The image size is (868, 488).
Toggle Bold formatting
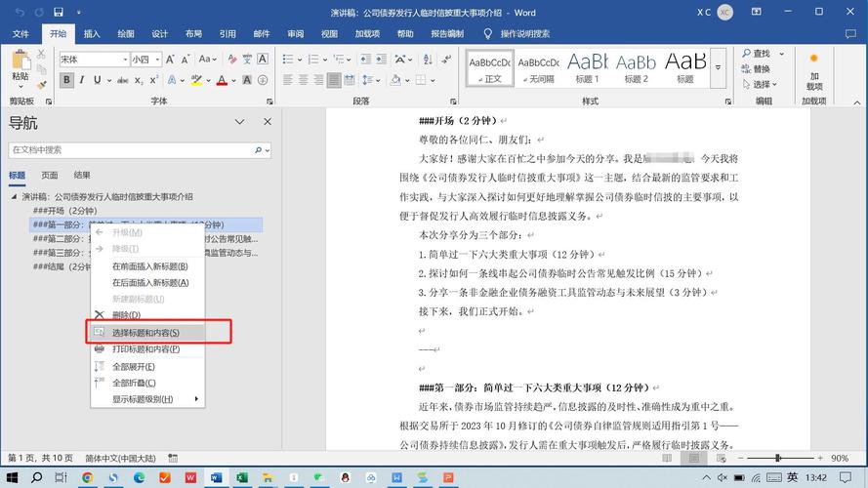(66, 81)
